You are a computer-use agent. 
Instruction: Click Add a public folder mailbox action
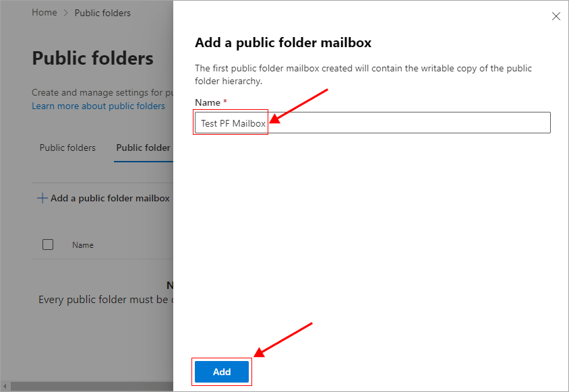click(109, 197)
